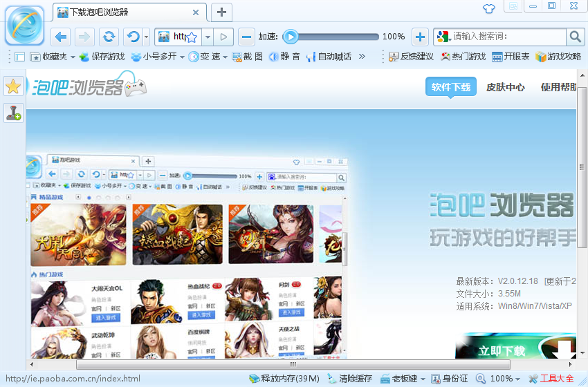Toggle the sidebar panel icon

[19, 57]
